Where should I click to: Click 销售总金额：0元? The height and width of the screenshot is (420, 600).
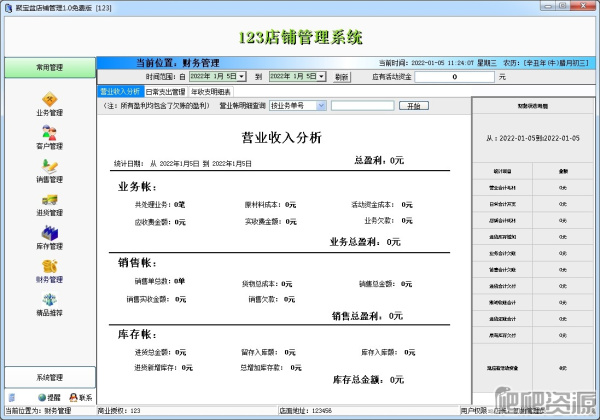pos(385,284)
